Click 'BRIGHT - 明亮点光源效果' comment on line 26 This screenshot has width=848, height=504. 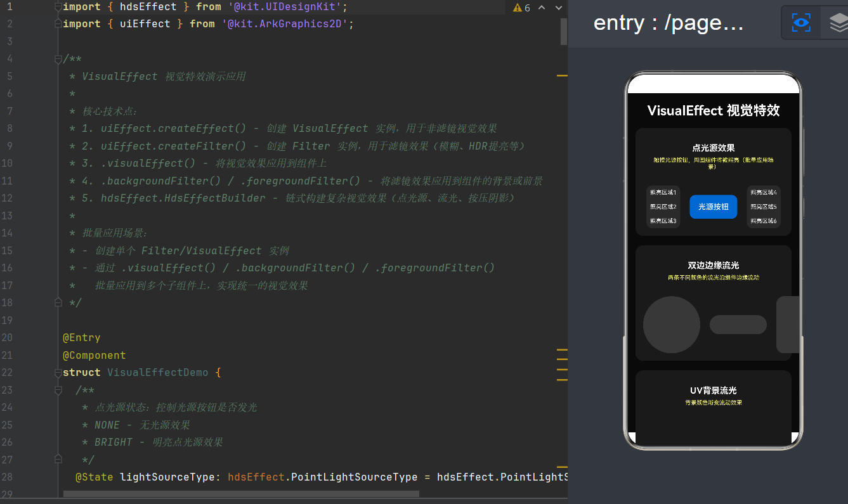(159, 442)
